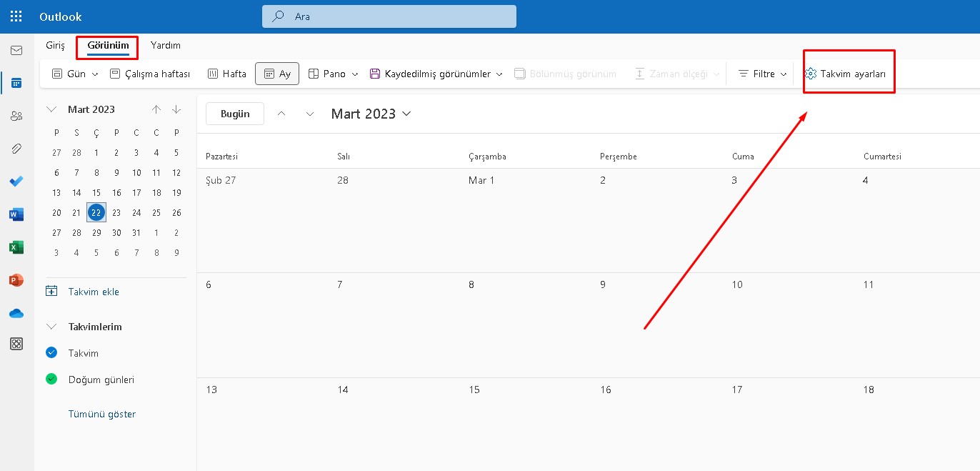Select day 22 in the mini calendar
Screen dimensions: 980x471
point(96,212)
